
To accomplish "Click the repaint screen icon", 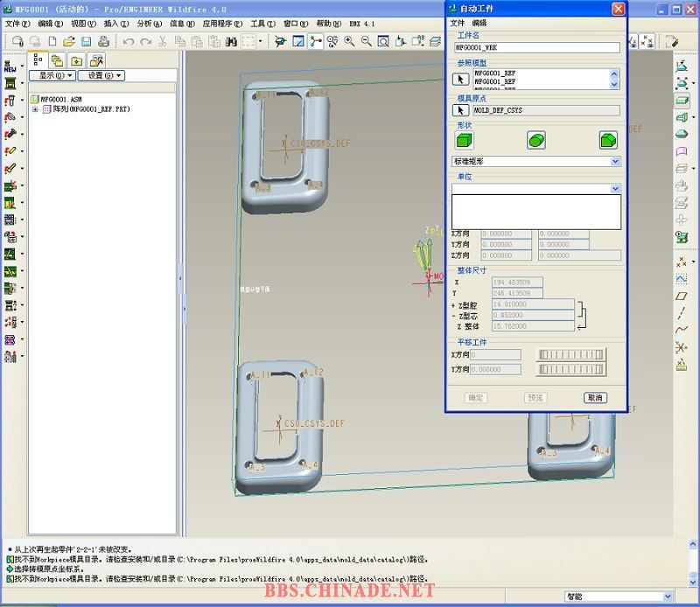I will pyautogui.click(x=298, y=41).
